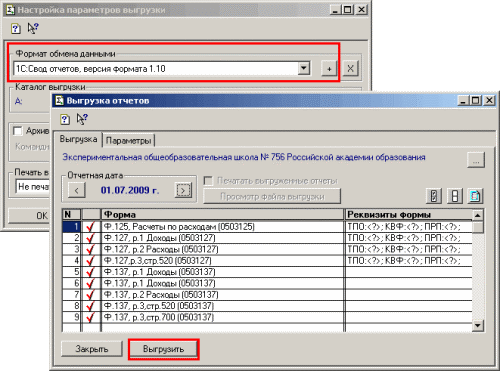The height and width of the screenshot is (371, 500).
Task: Click the scroll down arrow of the forms table
Action: 478,325
